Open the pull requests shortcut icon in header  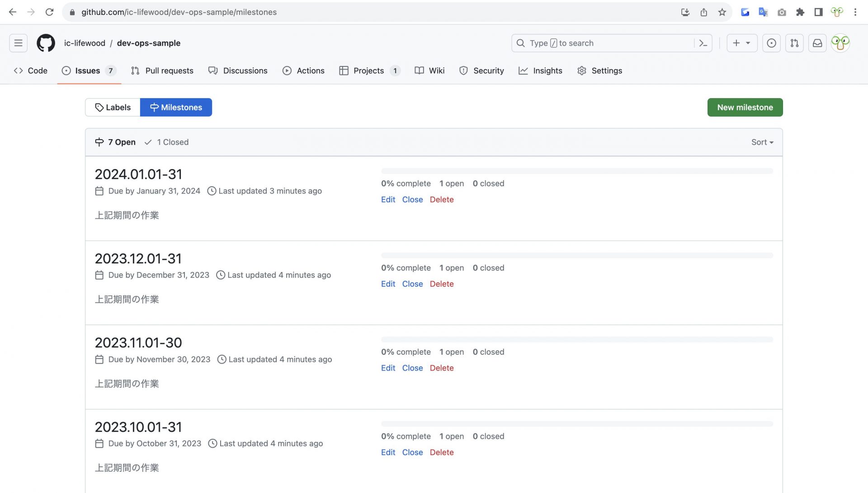(794, 43)
